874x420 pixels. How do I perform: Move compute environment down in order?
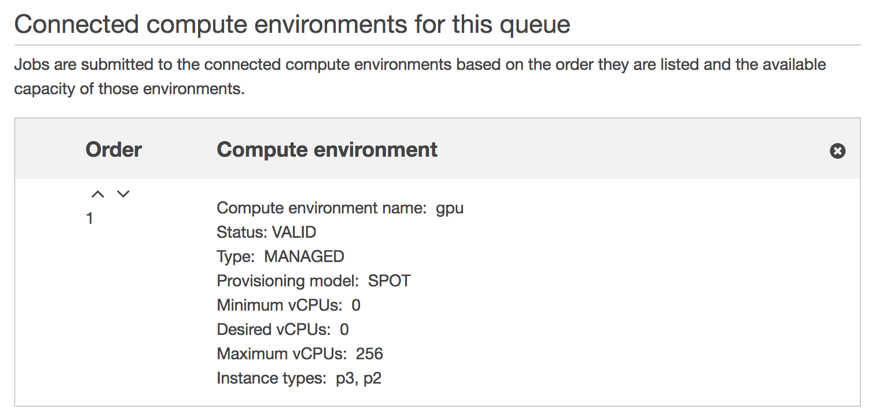[x=123, y=194]
